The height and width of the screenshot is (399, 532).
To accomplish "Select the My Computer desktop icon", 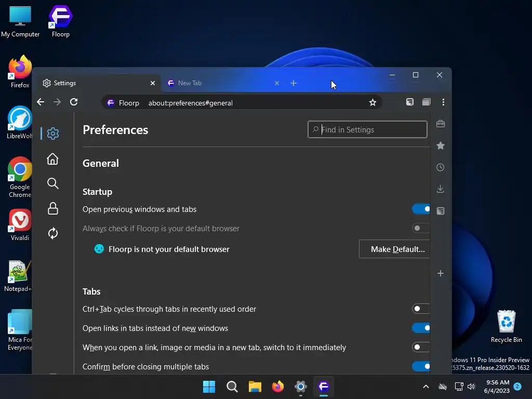I will [x=20, y=21].
